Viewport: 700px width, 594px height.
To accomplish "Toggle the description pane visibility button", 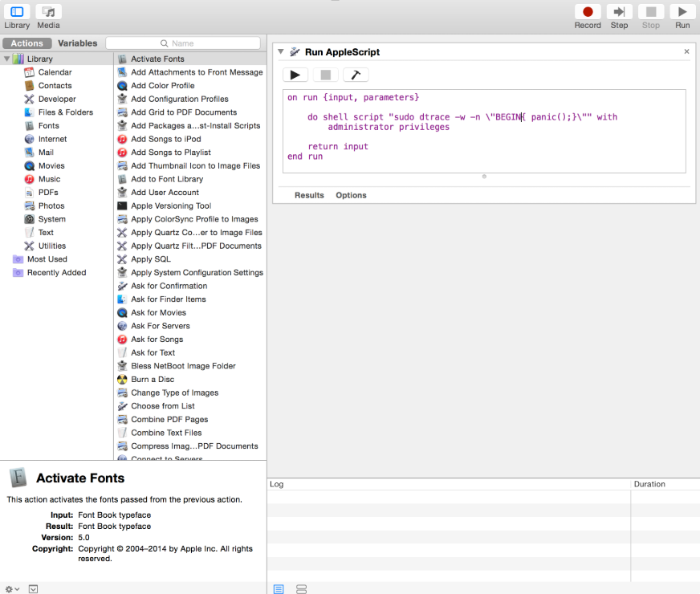I will pyautogui.click(x=33, y=589).
